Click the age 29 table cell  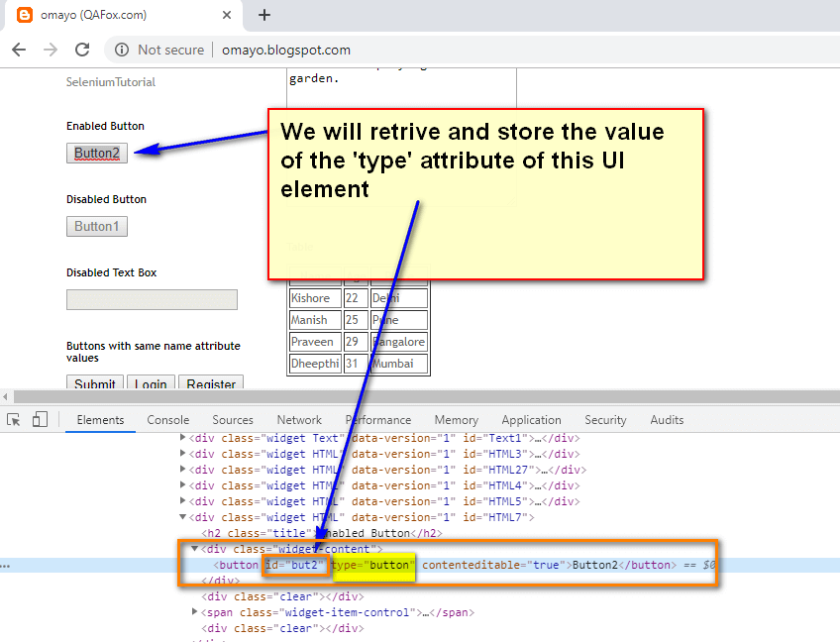click(x=356, y=342)
